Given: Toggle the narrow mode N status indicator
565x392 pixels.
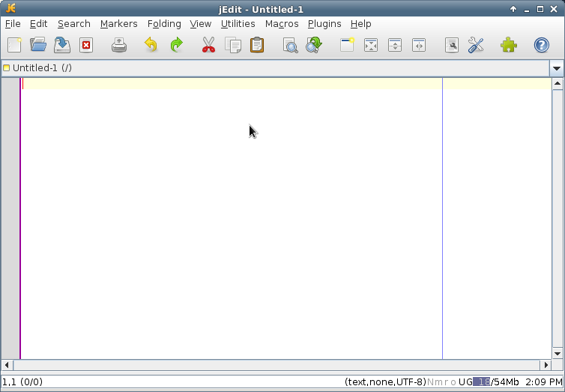Looking at the screenshot, I should tap(430, 382).
